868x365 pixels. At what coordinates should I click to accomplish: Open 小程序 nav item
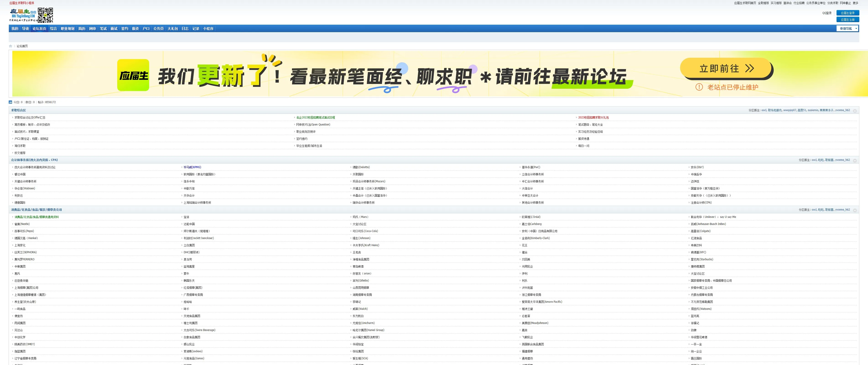(209, 29)
